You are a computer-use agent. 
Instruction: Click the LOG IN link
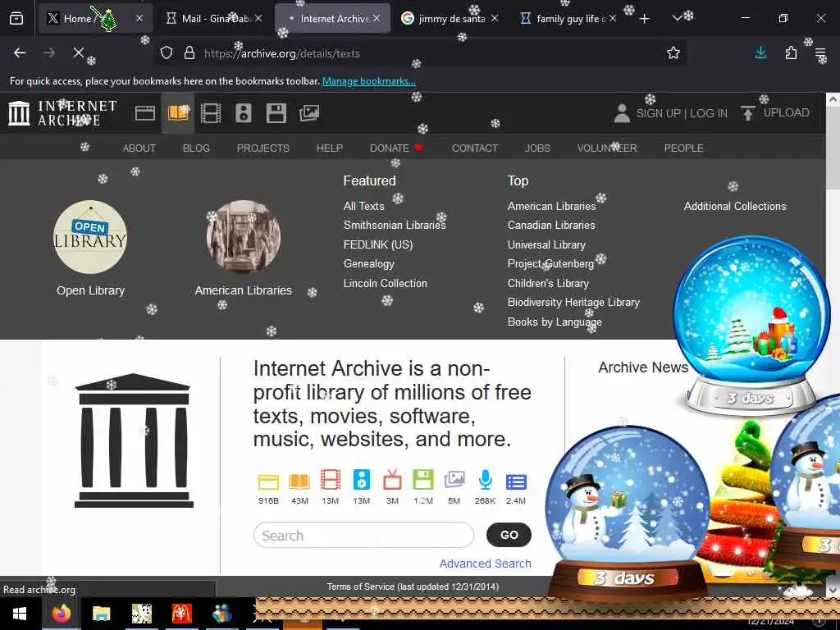coord(709,113)
